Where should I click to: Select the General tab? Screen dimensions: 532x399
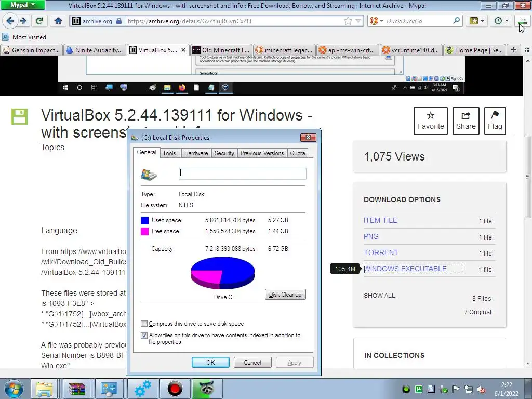146,152
